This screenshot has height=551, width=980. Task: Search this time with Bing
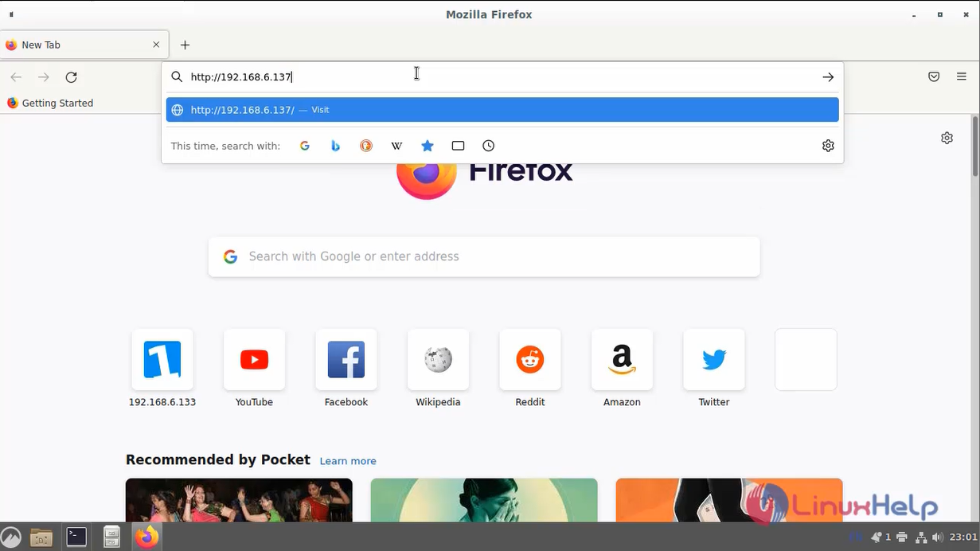pyautogui.click(x=335, y=146)
